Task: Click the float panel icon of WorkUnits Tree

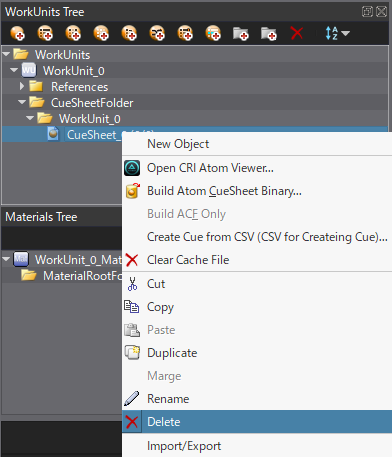Action: point(367,12)
